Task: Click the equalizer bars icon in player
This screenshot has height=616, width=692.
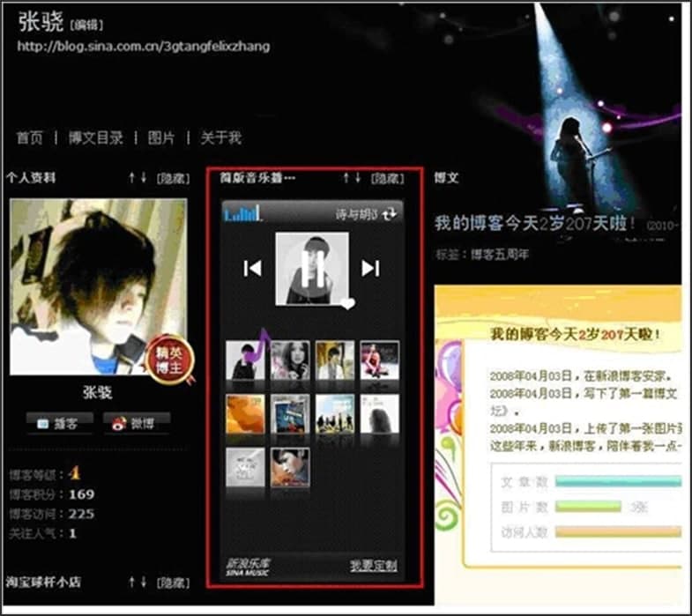Action: 242,213
